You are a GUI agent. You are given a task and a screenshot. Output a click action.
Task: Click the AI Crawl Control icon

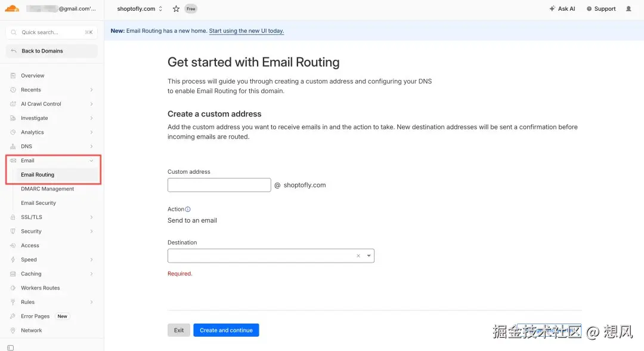click(13, 104)
